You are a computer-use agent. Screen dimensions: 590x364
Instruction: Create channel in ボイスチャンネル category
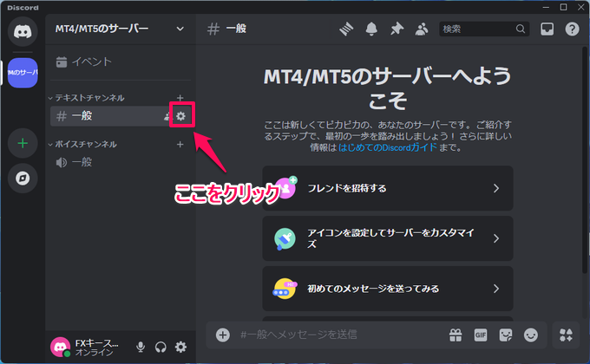coord(180,145)
